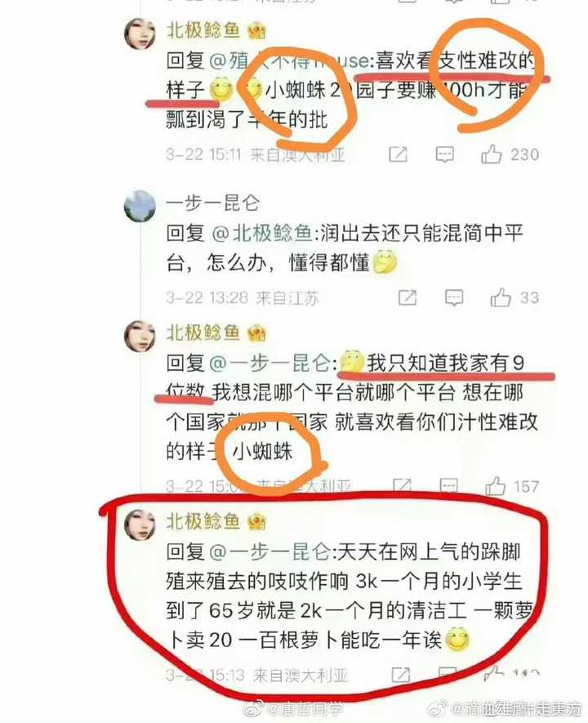Share the last comment at 15:13
This screenshot has width=588, height=723.
click(400, 676)
